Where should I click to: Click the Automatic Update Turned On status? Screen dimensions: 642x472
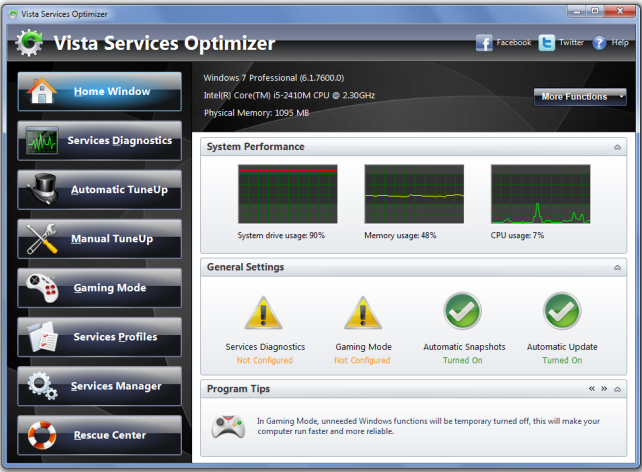562,360
